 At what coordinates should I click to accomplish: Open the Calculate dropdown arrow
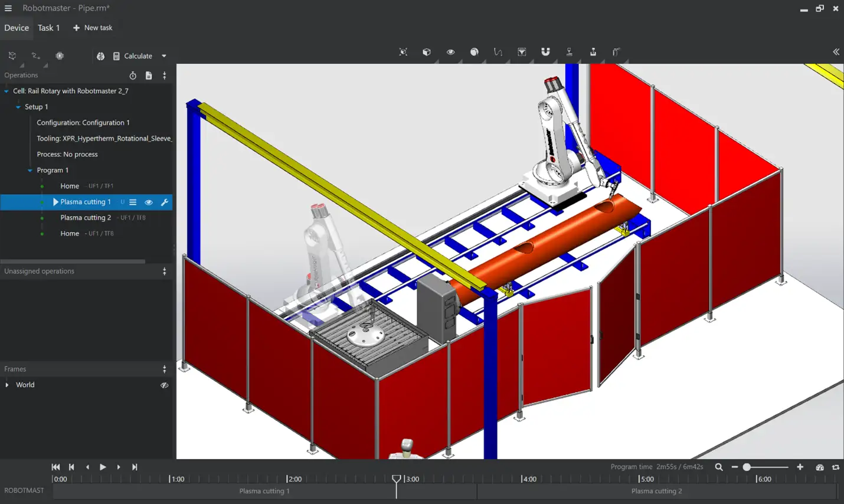(x=164, y=56)
